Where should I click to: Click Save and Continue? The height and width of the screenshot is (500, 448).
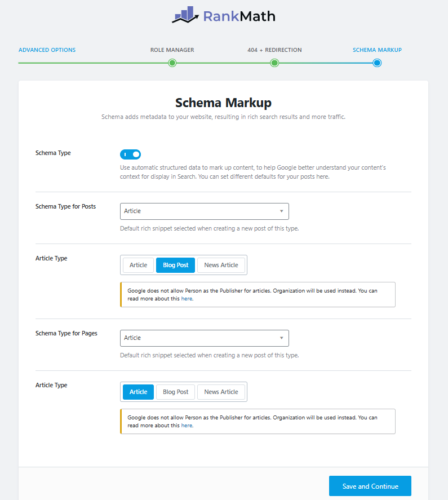[x=370, y=485]
